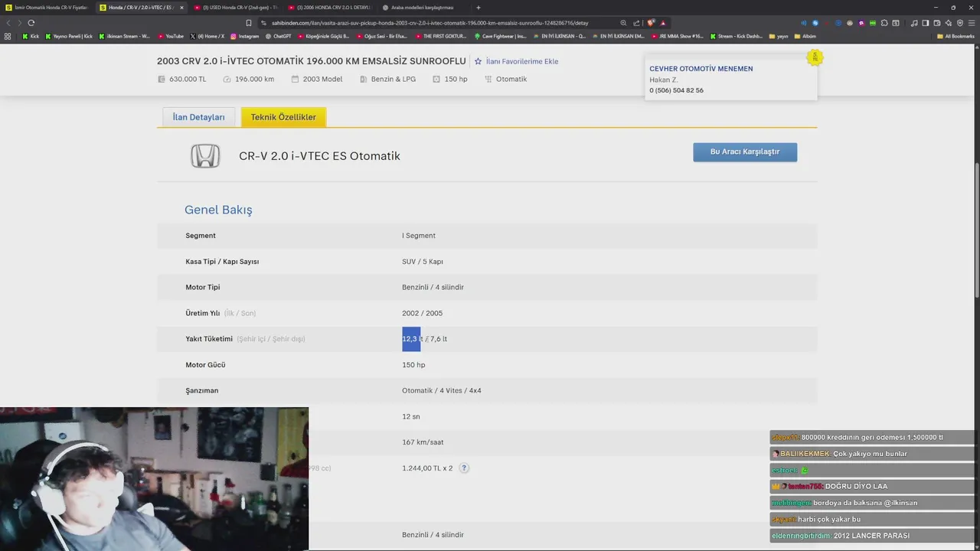Open the Leo AI sparkle icon

tap(949, 23)
